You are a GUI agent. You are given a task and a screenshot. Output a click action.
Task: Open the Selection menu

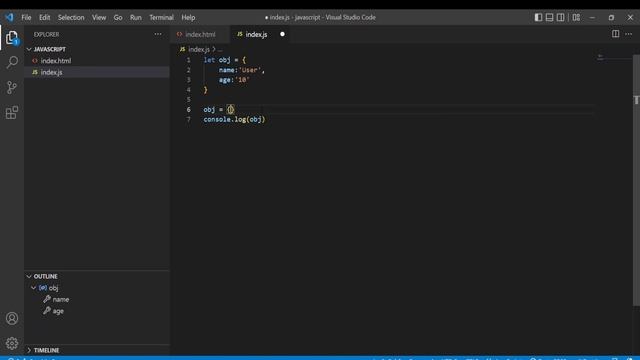71,18
